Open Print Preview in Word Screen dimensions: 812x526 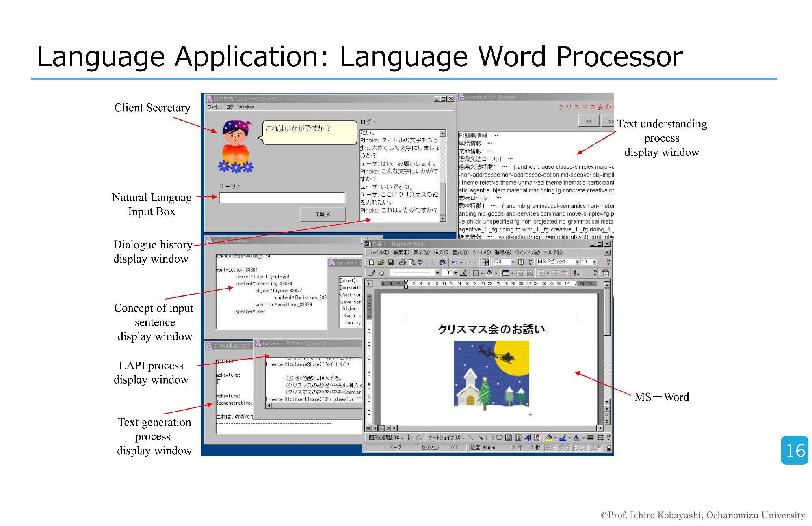[x=412, y=262]
